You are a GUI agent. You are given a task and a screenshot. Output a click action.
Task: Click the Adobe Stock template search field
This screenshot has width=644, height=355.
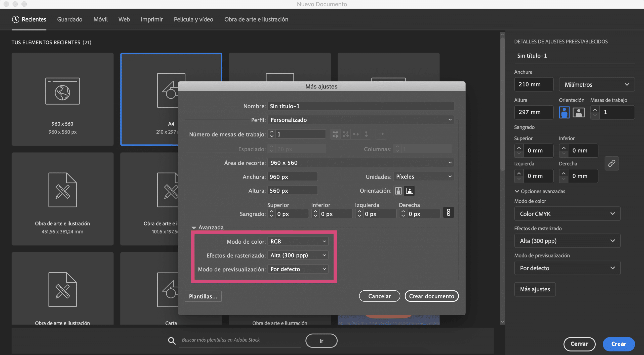(240, 340)
